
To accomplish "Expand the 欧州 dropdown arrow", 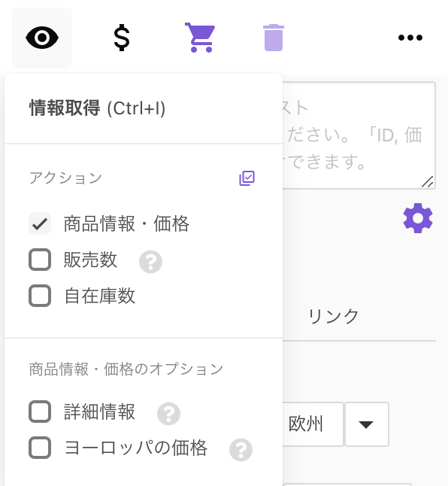I will tap(367, 424).
